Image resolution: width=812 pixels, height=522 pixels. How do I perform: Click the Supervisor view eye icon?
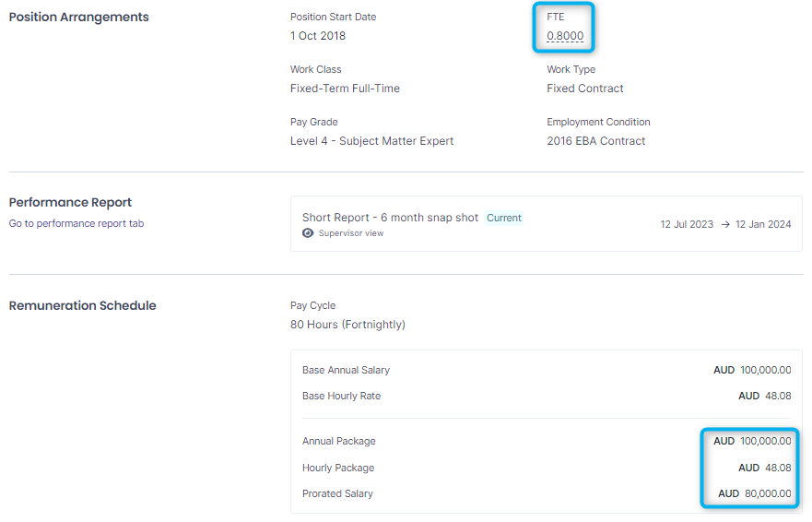click(x=308, y=233)
